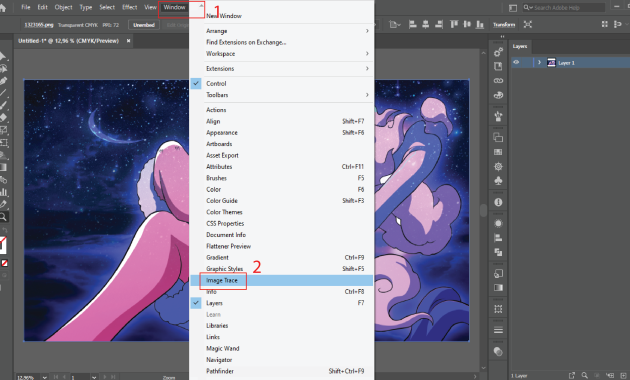Open the Info circle panel icon
630x380 pixels.
pyautogui.click(x=498, y=202)
